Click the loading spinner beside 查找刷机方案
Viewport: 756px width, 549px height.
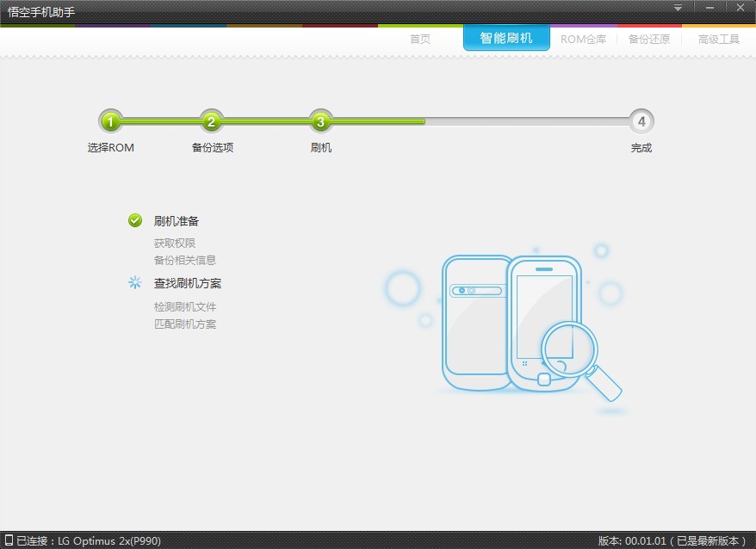(135, 282)
